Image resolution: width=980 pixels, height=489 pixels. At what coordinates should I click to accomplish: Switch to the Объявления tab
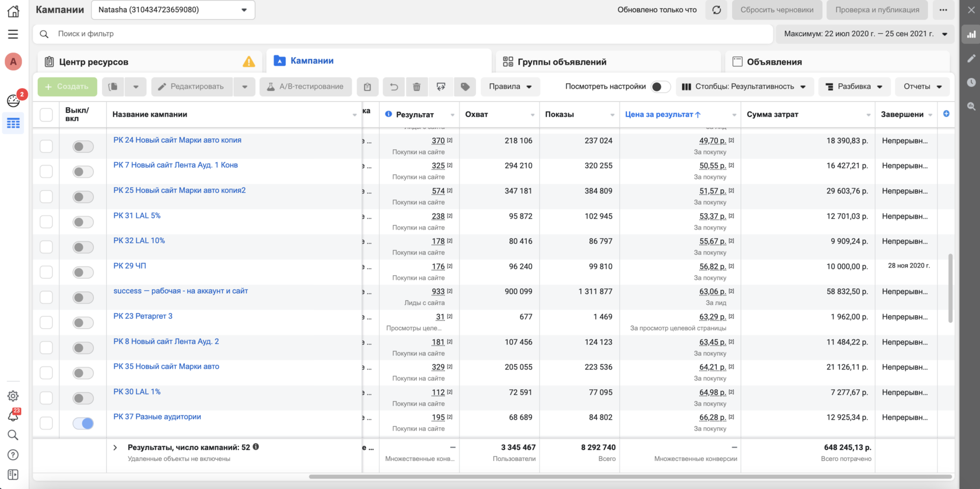(x=838, y=62)
